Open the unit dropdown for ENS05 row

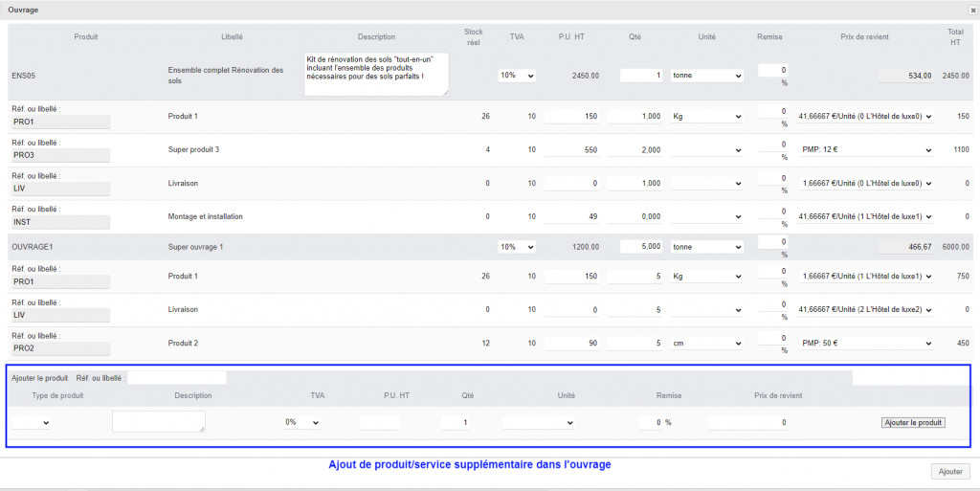pos(706,76)
